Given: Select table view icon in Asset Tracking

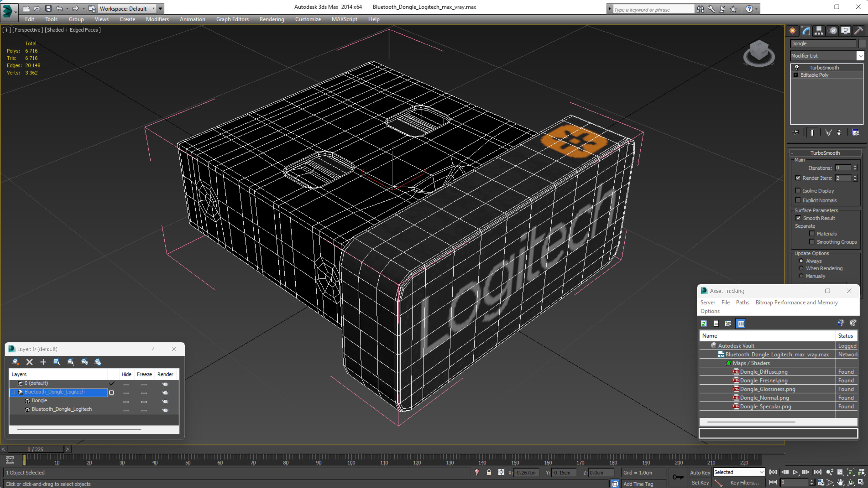Looking at the screenshot, I should pos(741,323).
